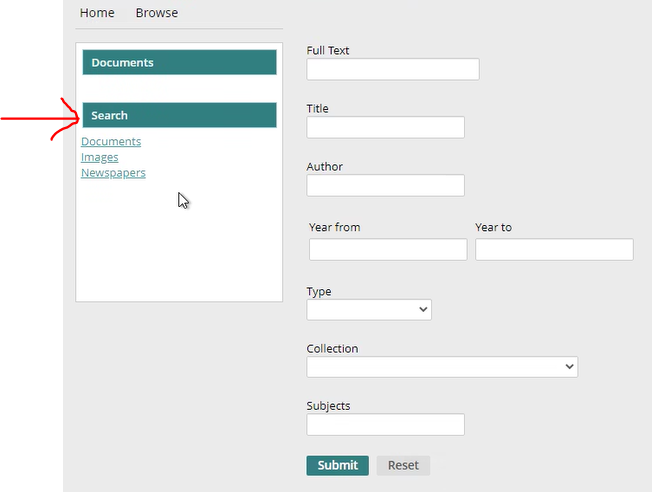
Task: Click the Year from field
Action: [388, 249]
